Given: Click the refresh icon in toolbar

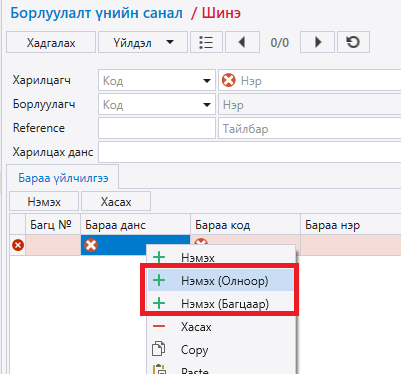Looking at the screenshot, I should (x=353, y=42).
